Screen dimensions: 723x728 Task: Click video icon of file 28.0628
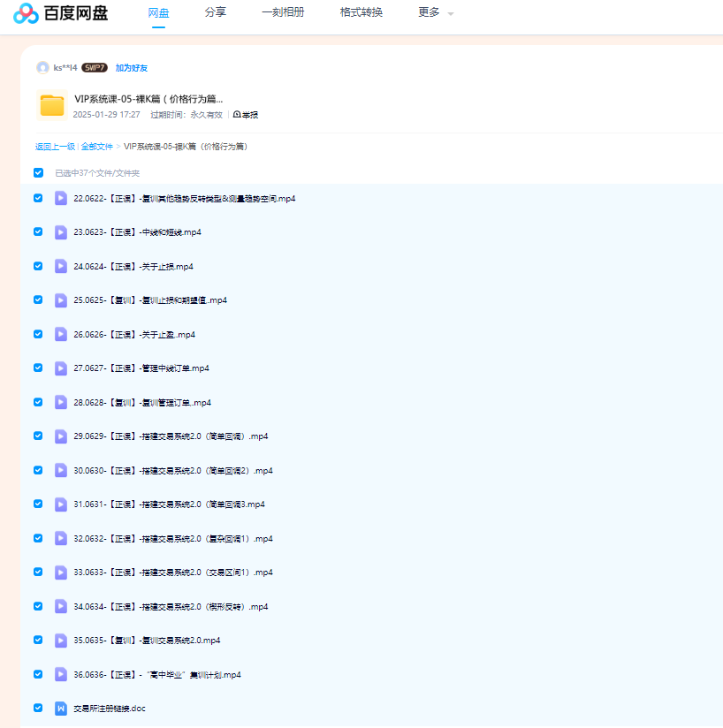click(x=61, y=402)
